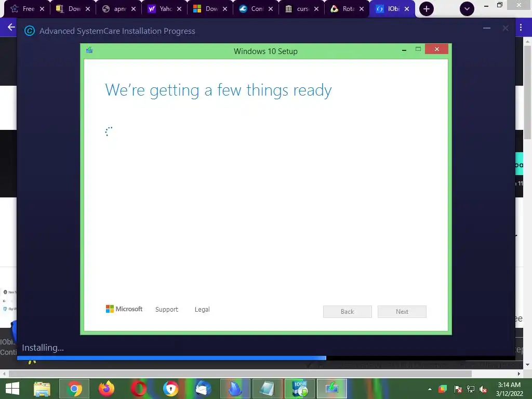The width and height of the screenshot is (532, 399).
Task: Open the Action Center flag tray icon
Action: (458, 389)
